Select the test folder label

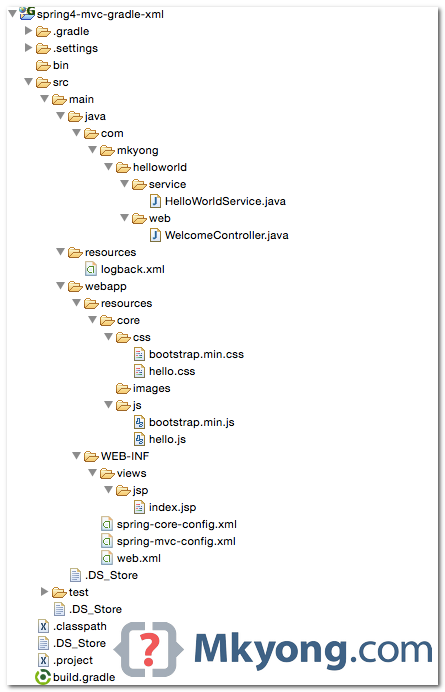pos(79,592)
